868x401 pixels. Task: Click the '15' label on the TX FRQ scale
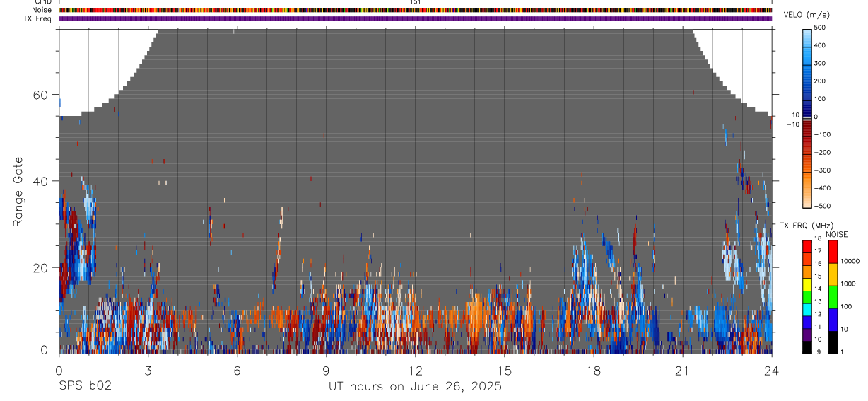[x=818, y=277]
